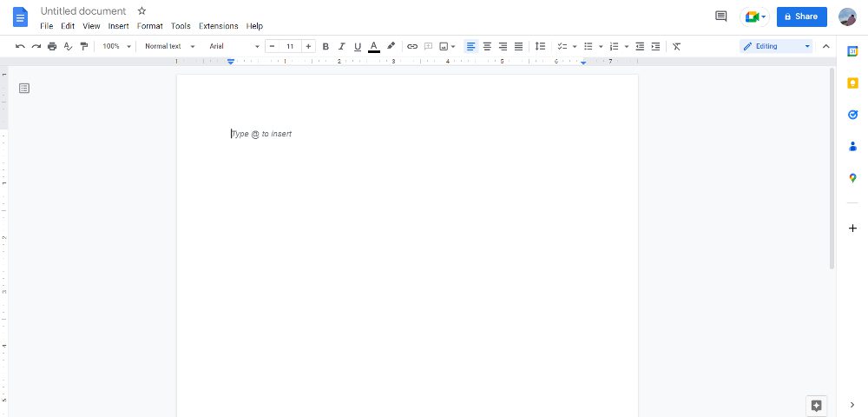The height and width of the screenshot is (417, 868).
Task: Click the blue Share button
Action: (801, 17)
